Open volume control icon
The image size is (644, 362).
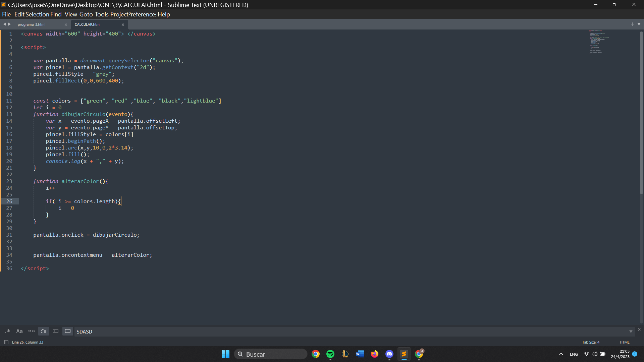coord(594,354)
